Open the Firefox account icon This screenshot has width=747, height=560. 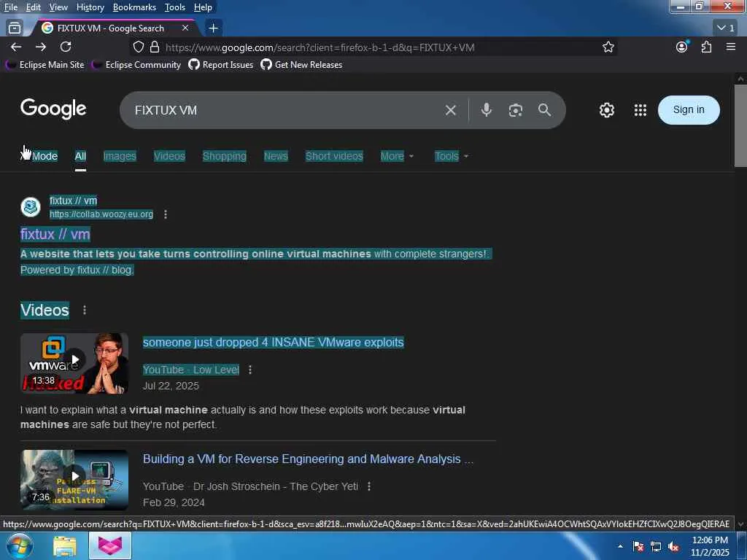pyautogui.click(x=682, y=47)
